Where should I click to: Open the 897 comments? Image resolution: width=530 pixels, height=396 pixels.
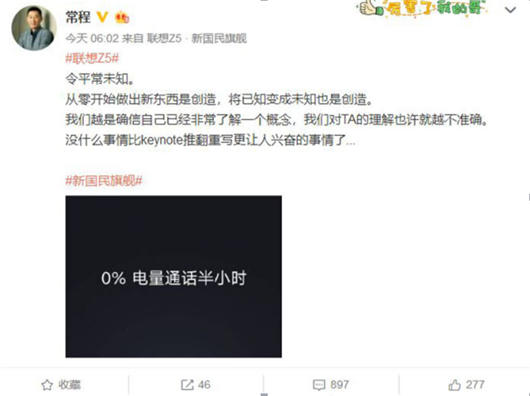[340, 385]
